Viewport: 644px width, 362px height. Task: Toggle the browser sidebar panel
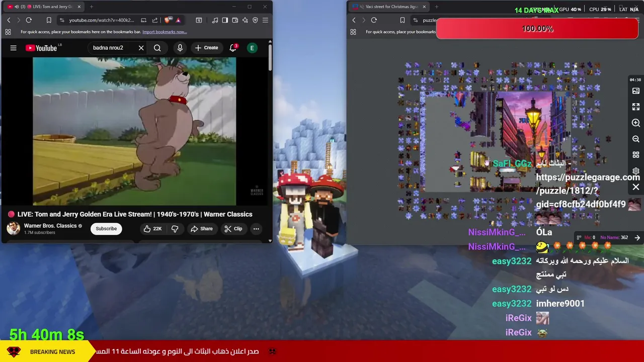225,20
